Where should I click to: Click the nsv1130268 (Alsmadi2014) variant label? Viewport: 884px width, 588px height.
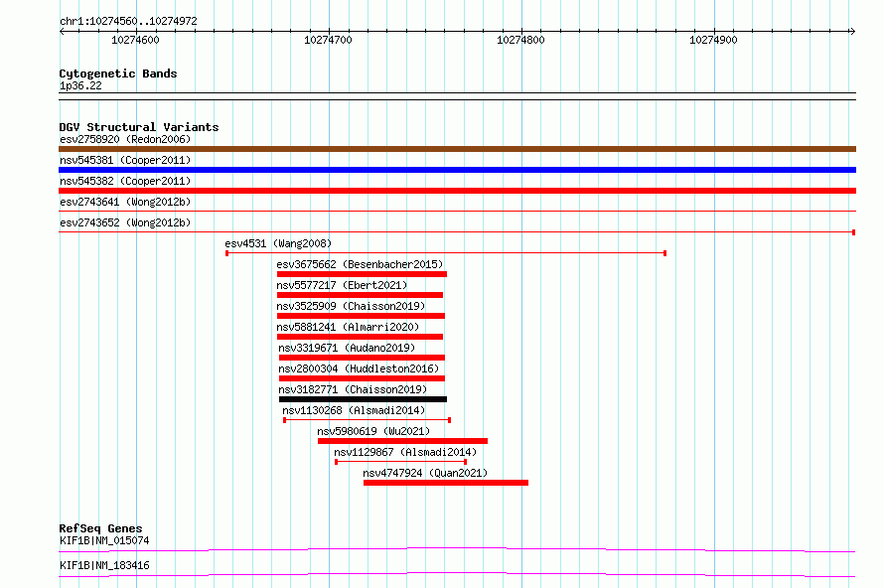(354, 410)
